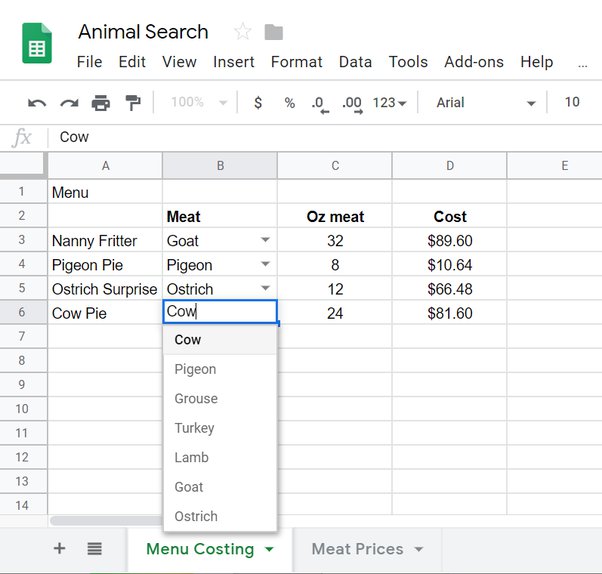Select the Oz meat header cell
The image size is (602, 574).
coord(335,216)
